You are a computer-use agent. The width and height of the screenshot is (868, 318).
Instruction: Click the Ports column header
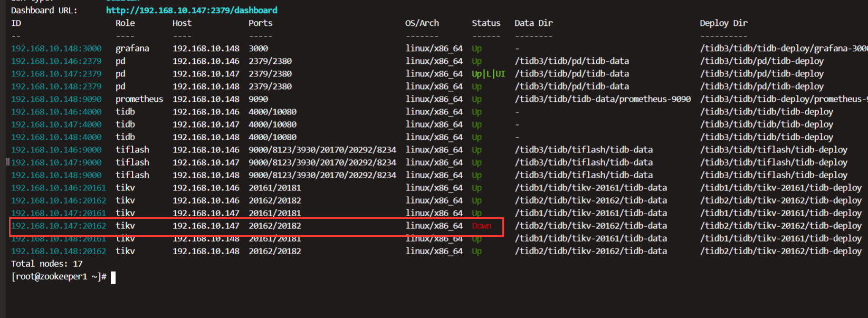pos(261,23)
